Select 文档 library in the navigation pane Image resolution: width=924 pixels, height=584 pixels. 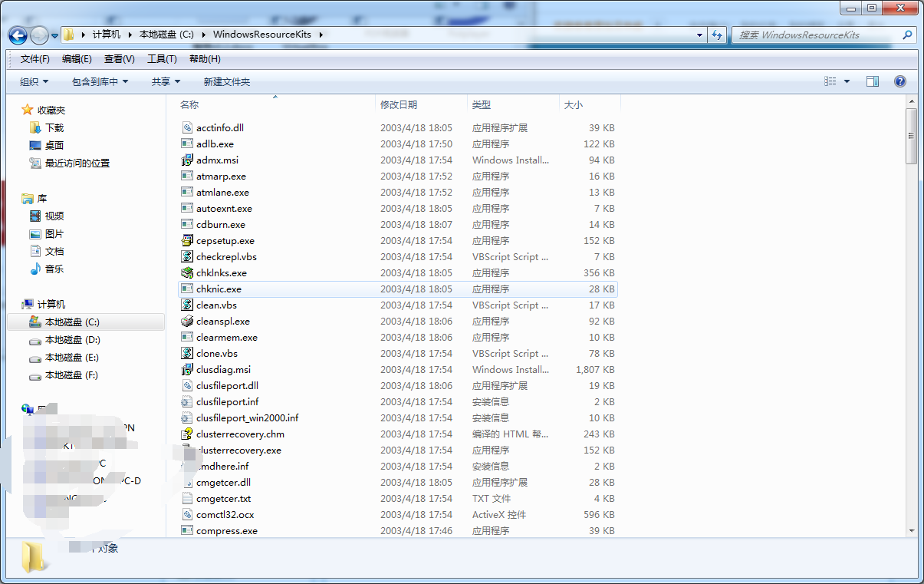pos(54,252)
